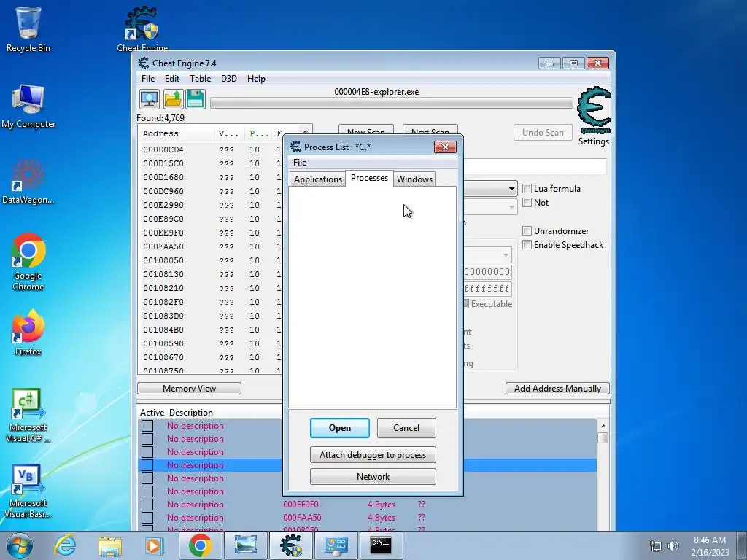The width and height of the screenshot is (747, 560).
Task: Open Windows Media Player from taskbar
Action: 153,545
